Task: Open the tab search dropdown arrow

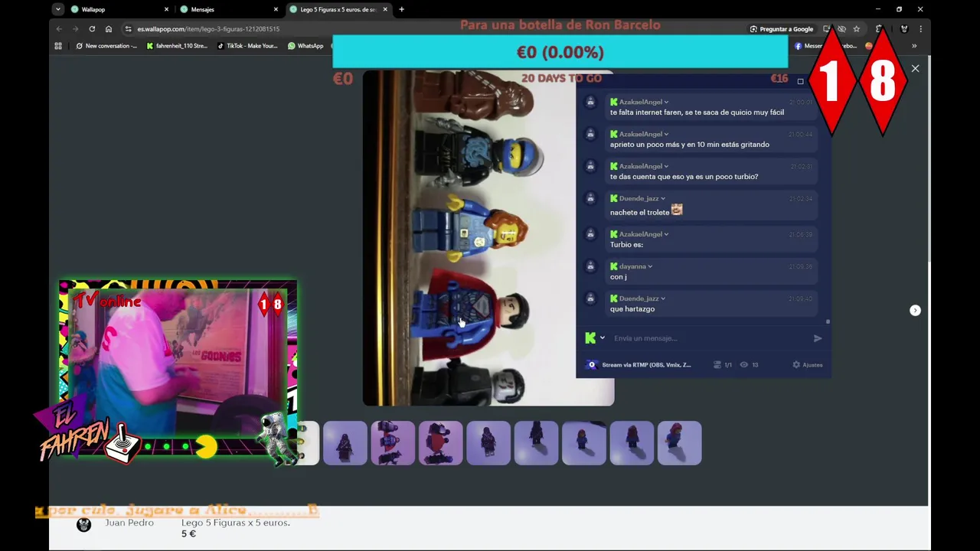Action: pyautogui.click(x=57, y=9)
